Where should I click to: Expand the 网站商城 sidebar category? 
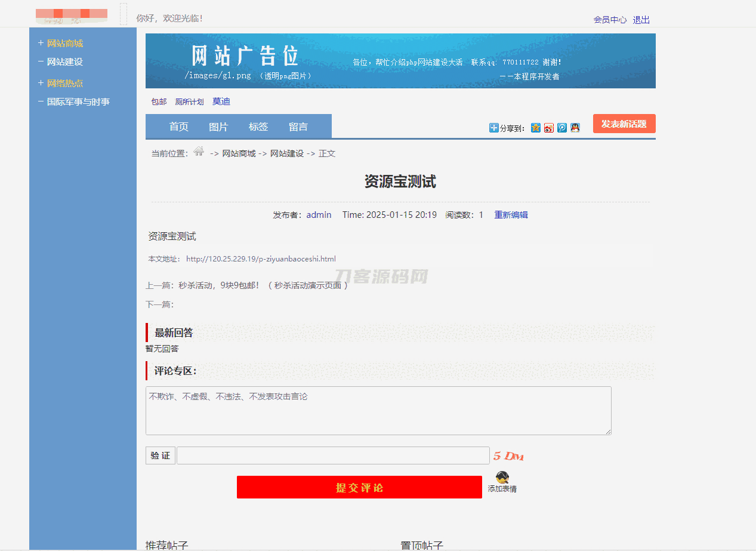click(64, 44)
